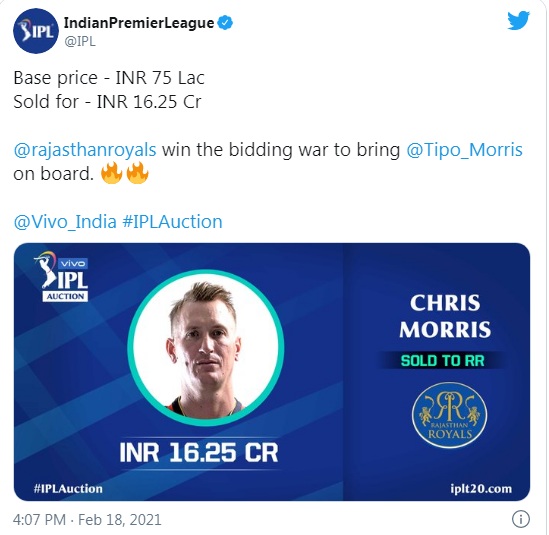Click the IndianPremierLeague account name
Screen dimensions: 549x535
pyautogui.click(x=139, y=23)
